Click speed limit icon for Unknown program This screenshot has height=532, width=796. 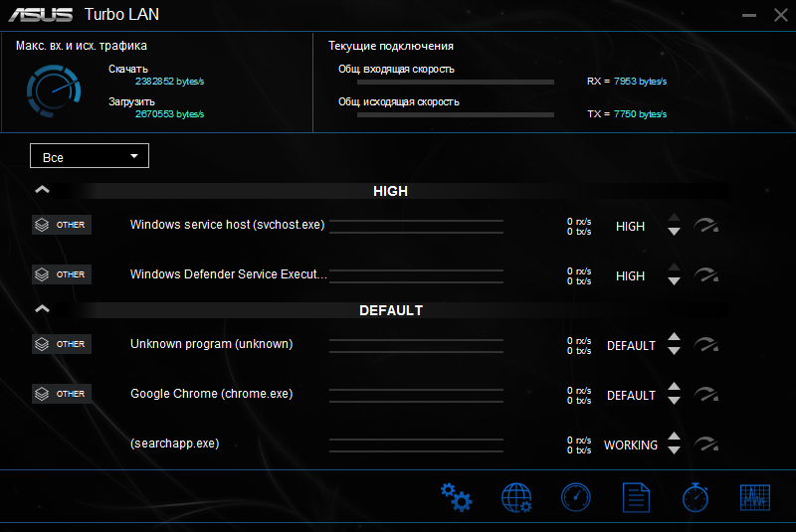click(x=706, y=344)
